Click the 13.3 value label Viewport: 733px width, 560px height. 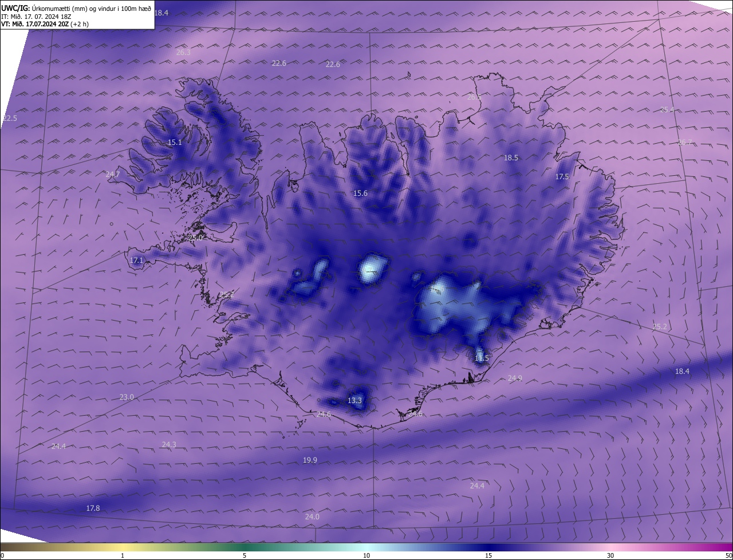(354, 400)
